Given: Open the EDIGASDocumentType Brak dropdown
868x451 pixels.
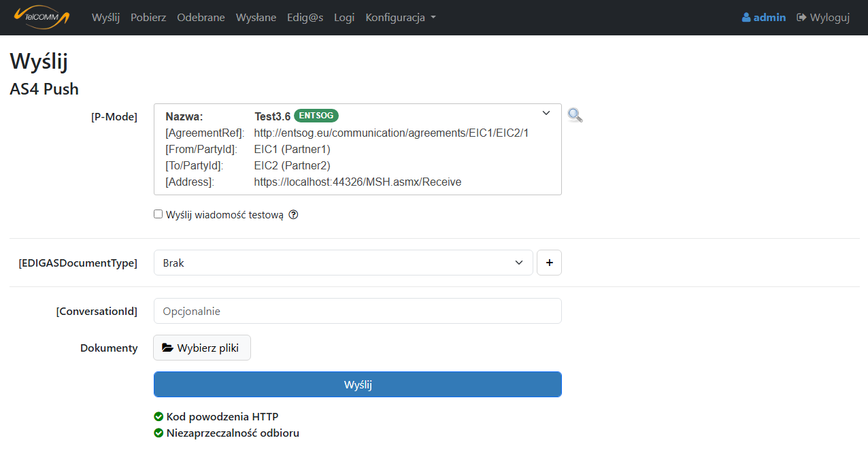Looking at the screenshot, I should pyautogui.click(x=343, y=263).
